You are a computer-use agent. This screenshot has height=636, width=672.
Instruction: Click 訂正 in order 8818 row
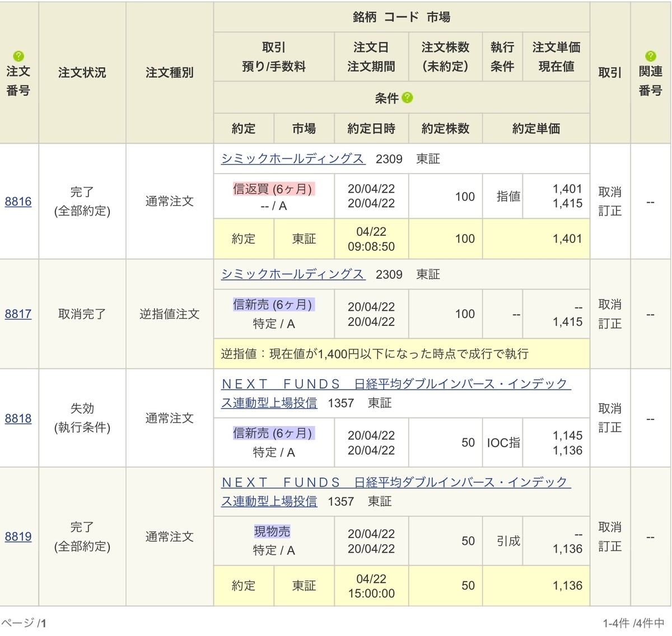[610, 428]
